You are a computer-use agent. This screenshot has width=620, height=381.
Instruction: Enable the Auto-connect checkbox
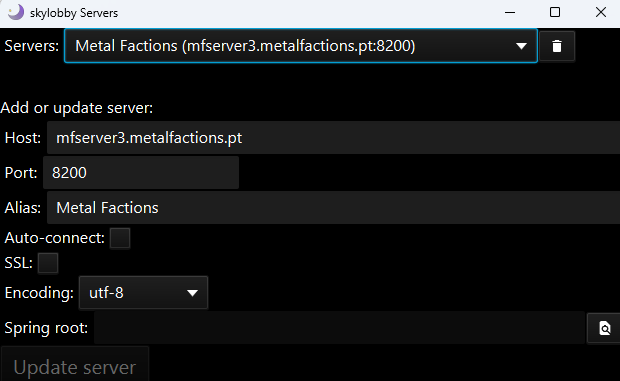[x=120, y=238]
